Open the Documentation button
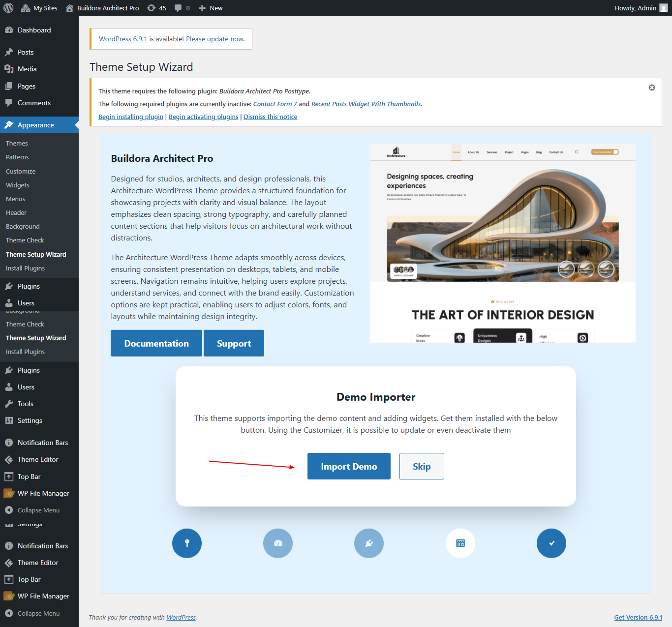 (156, 343)
